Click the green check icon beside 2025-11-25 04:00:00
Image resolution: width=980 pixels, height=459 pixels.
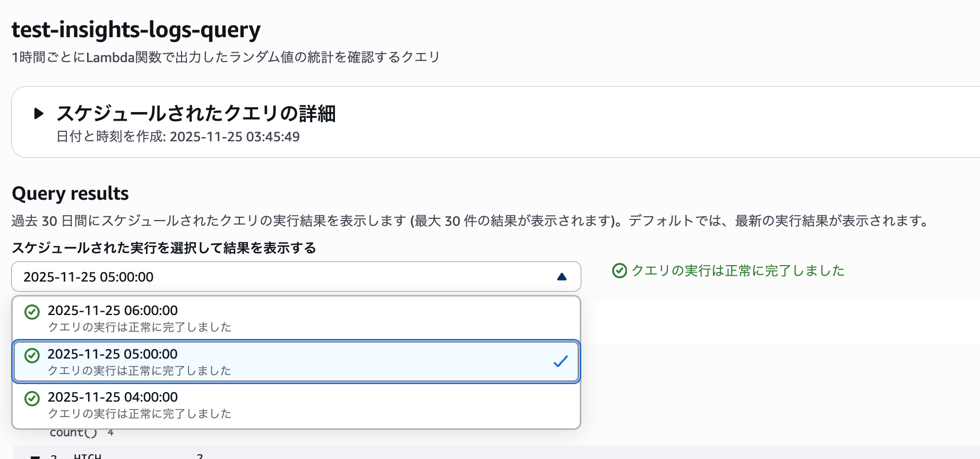tap(32, 398)
